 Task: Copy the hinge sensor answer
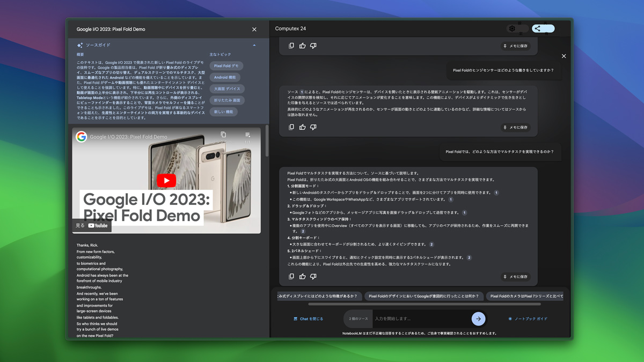coord(291,128)
